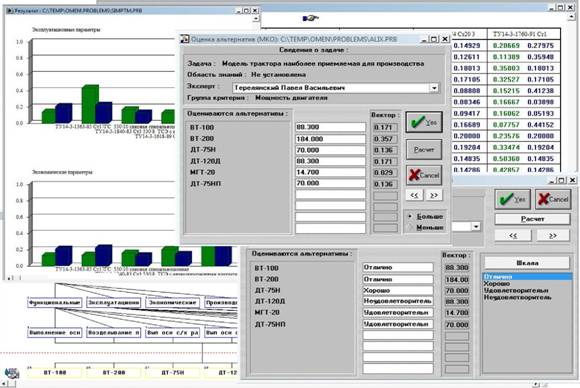The width and height of the screenshot is (580, 388).
Task: Click the small toolbar icon in table window
Action: click(311, 18)
